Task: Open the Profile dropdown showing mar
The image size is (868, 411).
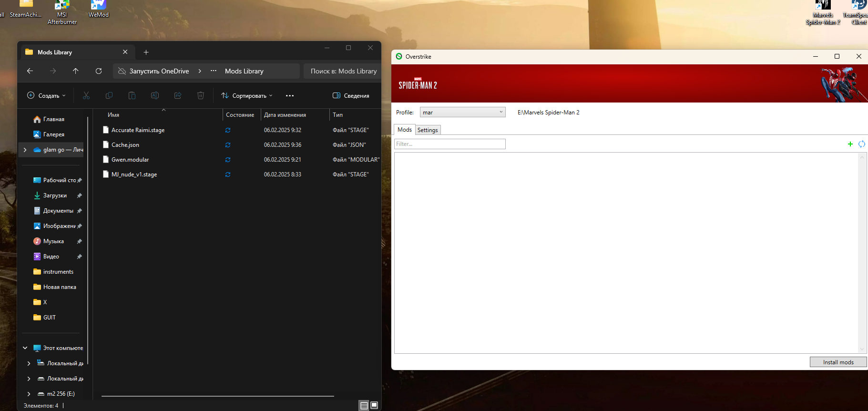Action: 462,113
